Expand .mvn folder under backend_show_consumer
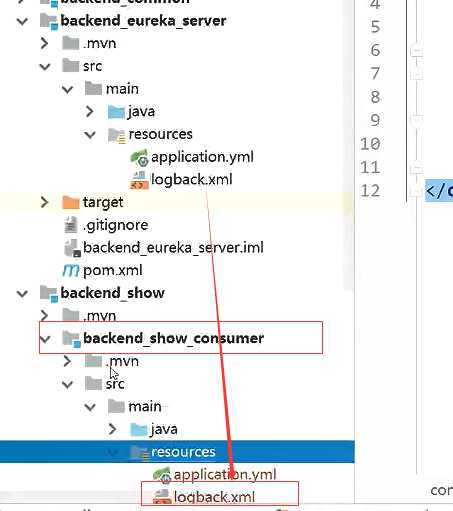Image resolution: width=453 pixels, height=511 pixels. point(67,361)
